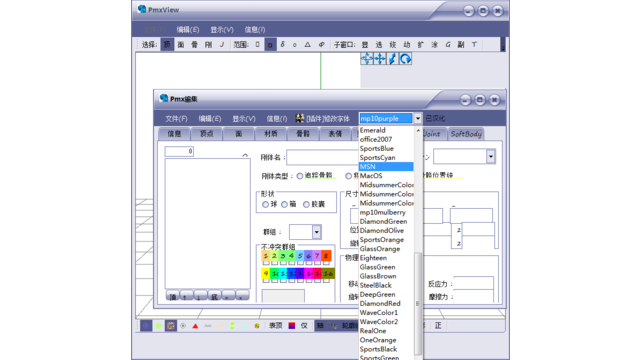Screen dimensions: 640x360
Task: Open 文件(F) menu in Pmx编集 window
Action: point(176,118)
